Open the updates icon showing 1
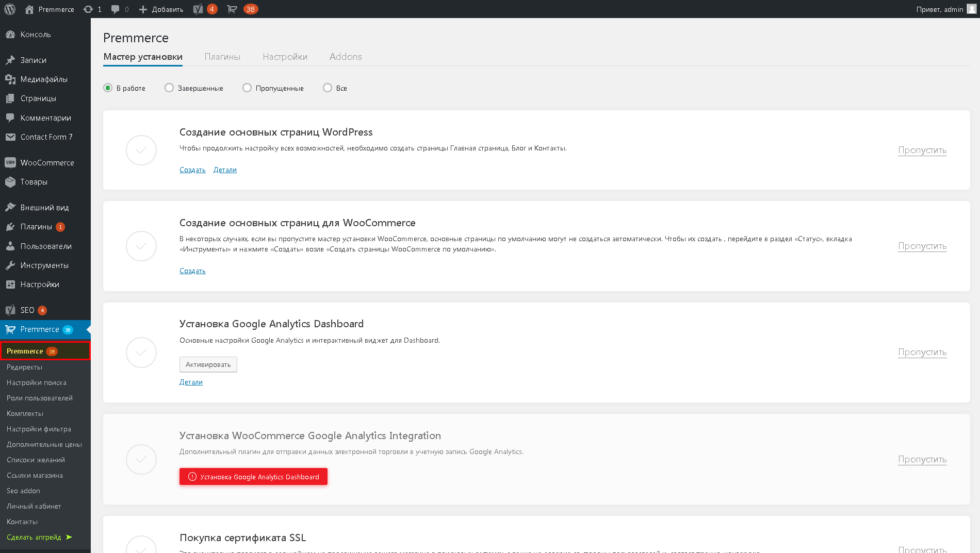 [x=88, y=9]
